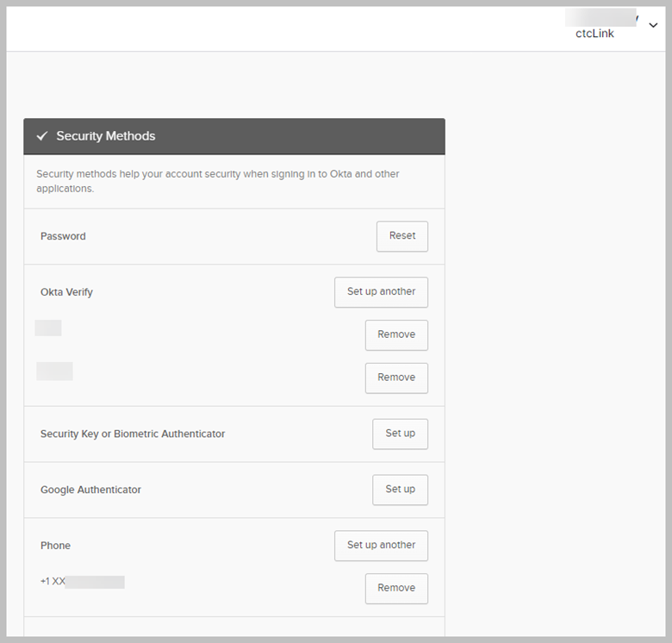The height and width of the screenshot is (643, 672).
Task: Open the ctcLink user menu chevron
Action: (653, 25)
